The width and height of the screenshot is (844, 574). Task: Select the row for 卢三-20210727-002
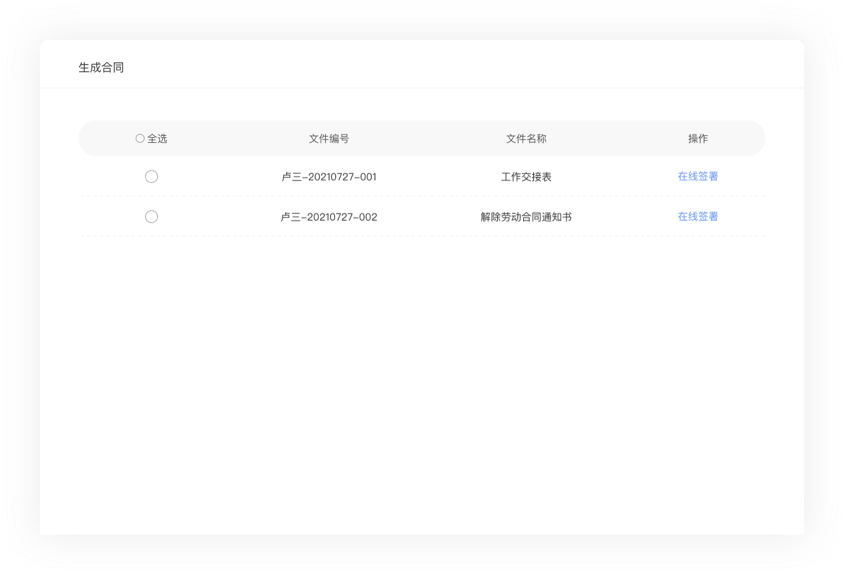pyautogui.click(x=151, y=216)
